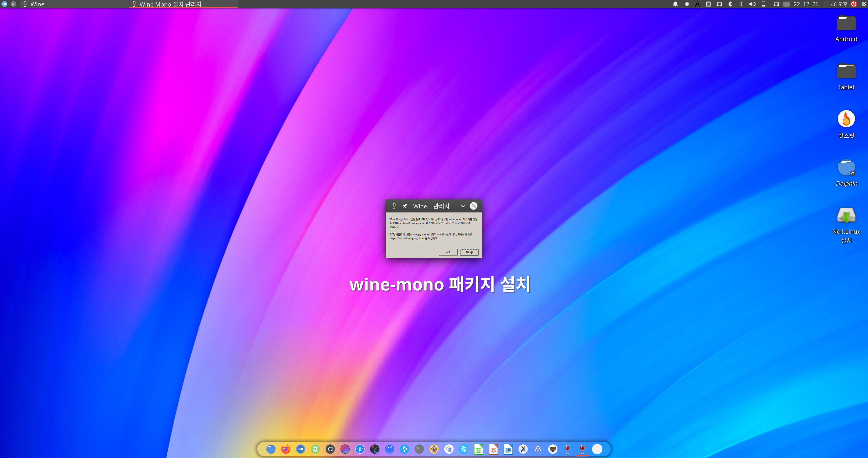Open the blue circle launcher at panel start
Viewport: 868px width, 458px height.
click(x=4, y=4)
